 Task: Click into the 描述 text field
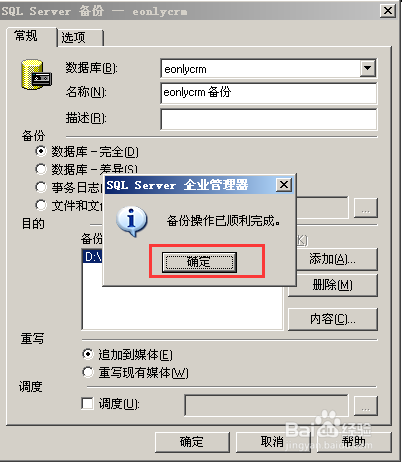click(269, 119)
